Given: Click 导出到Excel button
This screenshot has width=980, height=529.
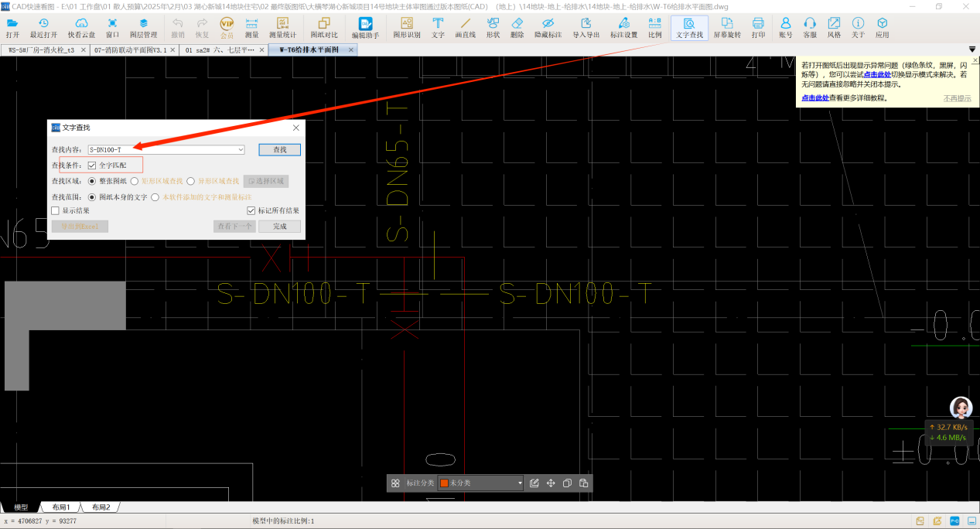Looking at the screenshot, I should 80,227.
